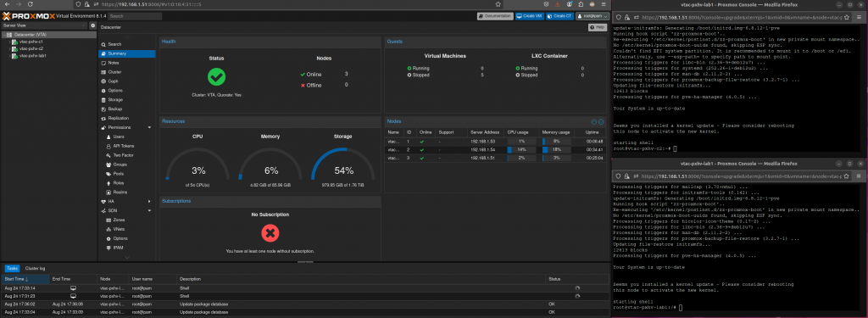Switch to the Tasks tab
The height and width of the screenshot is (318, 868).
pyautogui.click(x=12, y=268)
